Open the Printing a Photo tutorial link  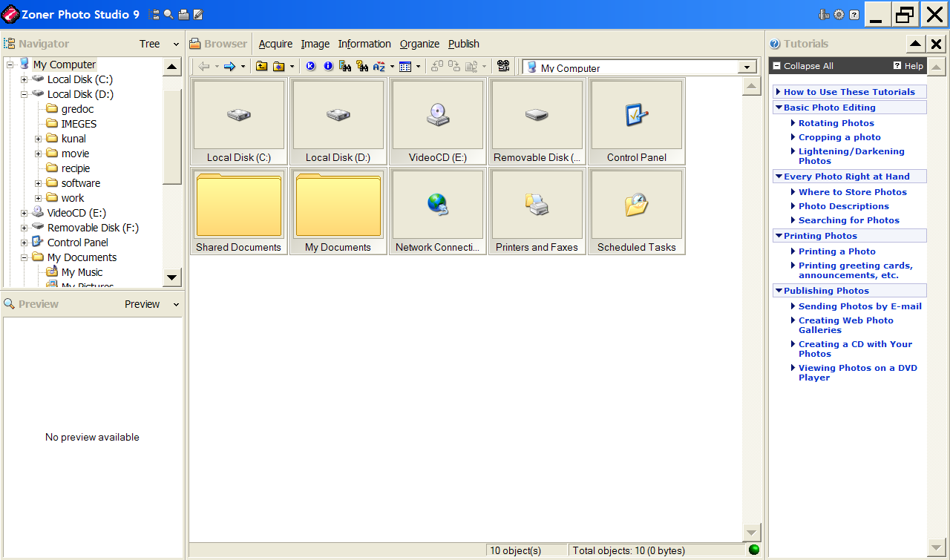pyautogui.click(x=837, y=251)
